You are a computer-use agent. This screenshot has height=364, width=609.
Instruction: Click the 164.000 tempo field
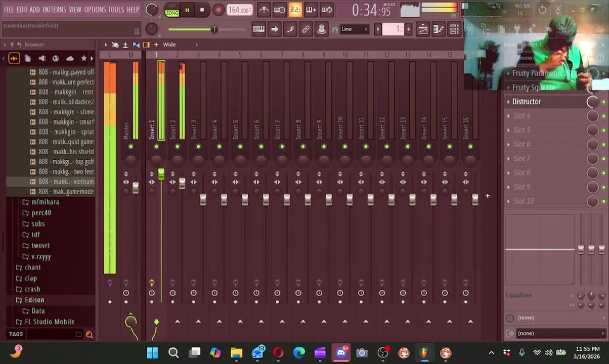[239, 10]
